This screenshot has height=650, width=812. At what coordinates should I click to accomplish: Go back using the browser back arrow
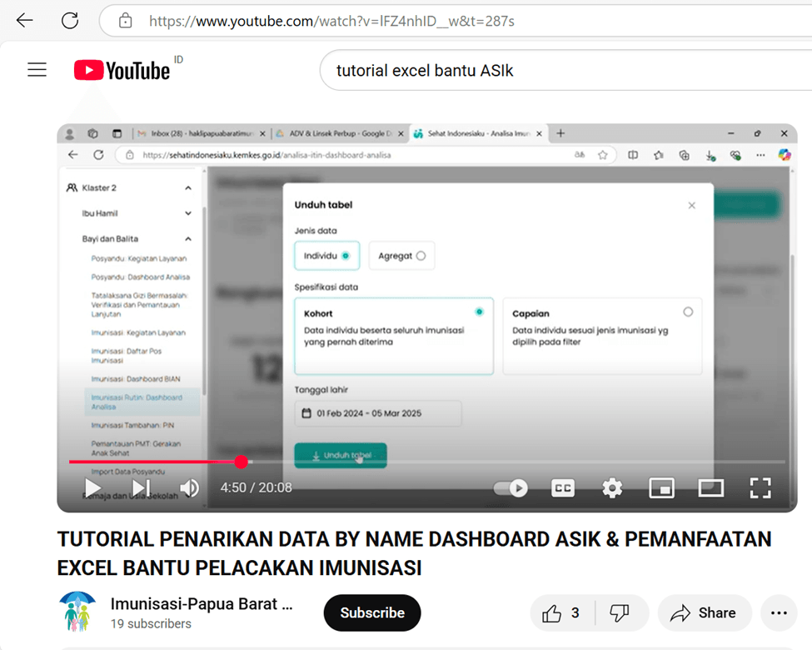click(24, 21)
